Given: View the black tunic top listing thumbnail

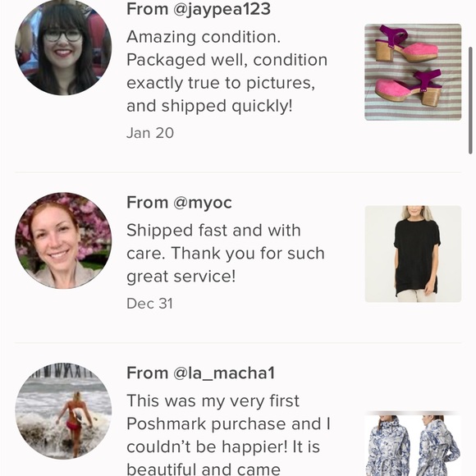Looking at the screenshot, I should coord(413,254).
